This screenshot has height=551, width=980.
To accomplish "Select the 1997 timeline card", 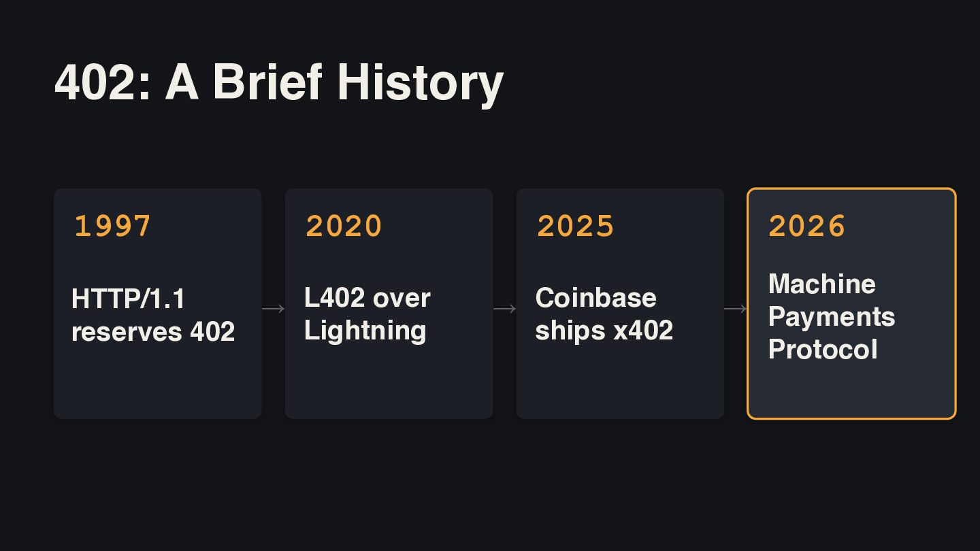I will (158, 303).
